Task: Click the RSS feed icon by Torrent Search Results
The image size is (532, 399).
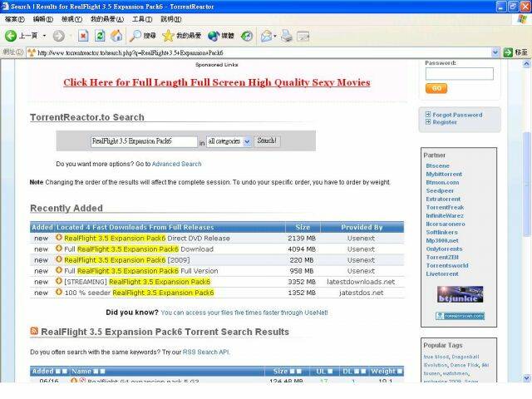Action: coord(34,331)
